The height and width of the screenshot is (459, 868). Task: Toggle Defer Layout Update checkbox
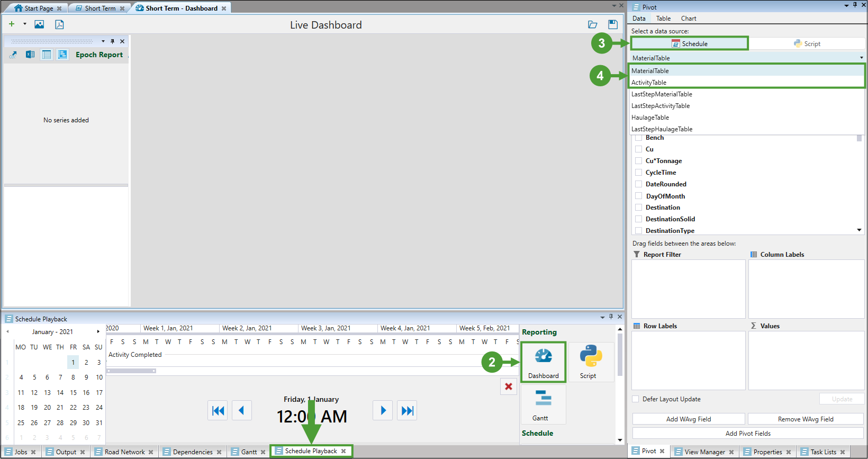click(x=636, y=399)
